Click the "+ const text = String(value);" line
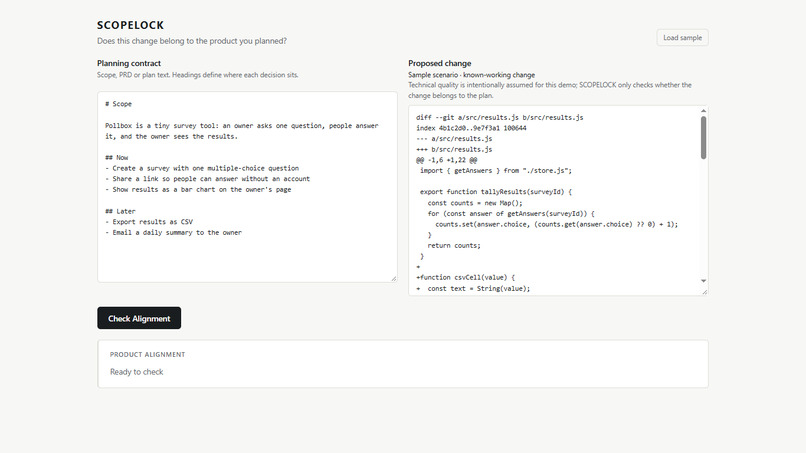 [473, 288]
